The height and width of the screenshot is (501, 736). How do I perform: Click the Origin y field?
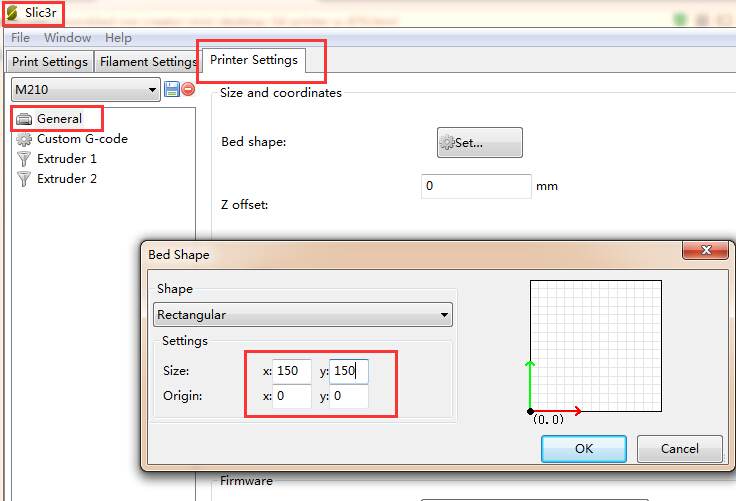(349, 396)
